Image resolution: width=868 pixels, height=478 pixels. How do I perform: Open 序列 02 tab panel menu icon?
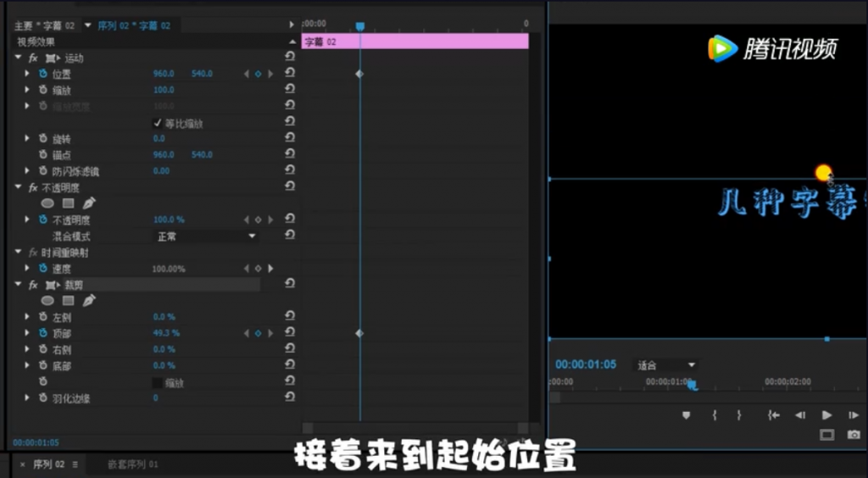click(75, 464)
